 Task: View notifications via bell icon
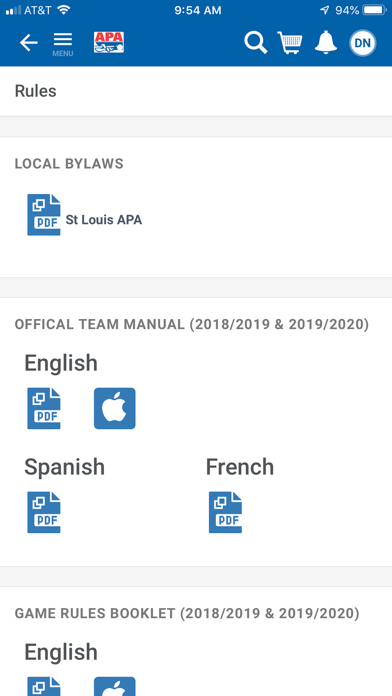tap(326, 43)
